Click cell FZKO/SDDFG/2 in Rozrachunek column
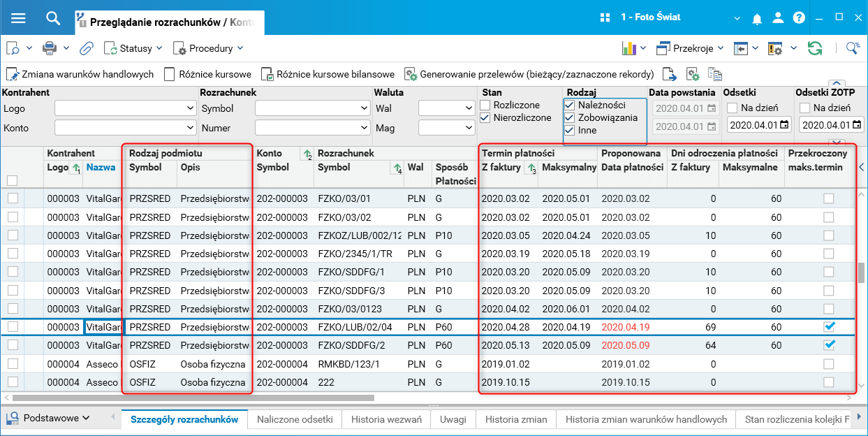The image size is (868, 436). pos(351,345)
